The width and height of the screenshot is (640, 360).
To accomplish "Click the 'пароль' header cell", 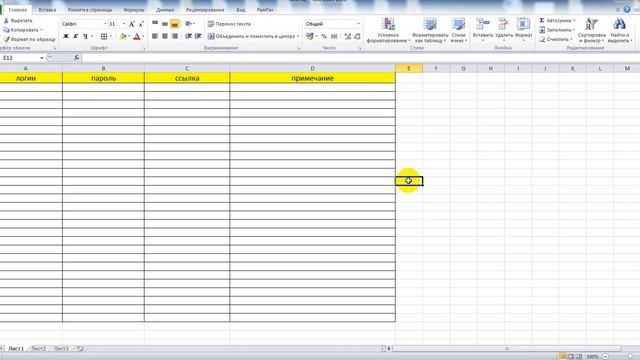I will (103, 78).
